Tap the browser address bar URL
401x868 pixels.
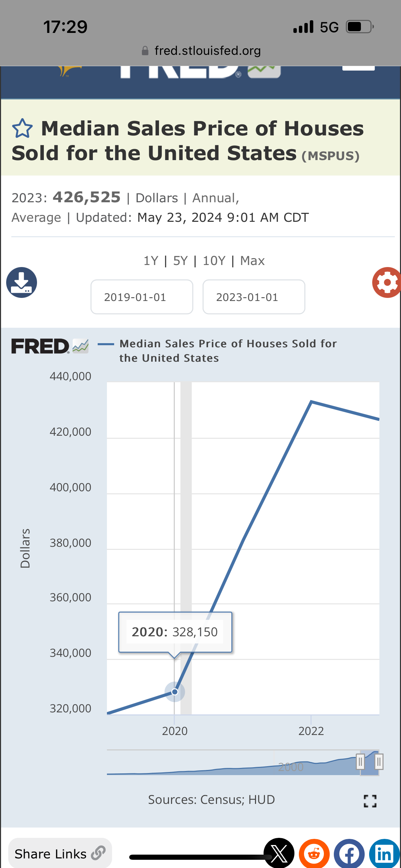(x=207, y=51)
